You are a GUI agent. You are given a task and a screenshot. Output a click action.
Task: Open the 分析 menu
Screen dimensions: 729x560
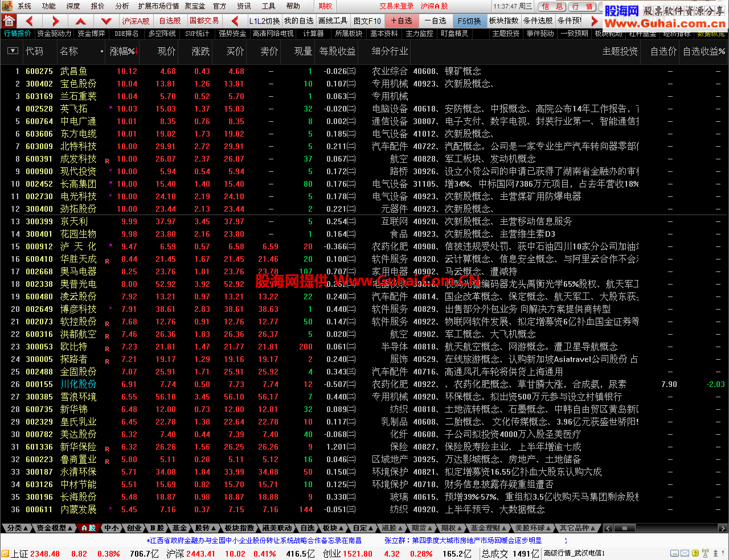(122, 6)
